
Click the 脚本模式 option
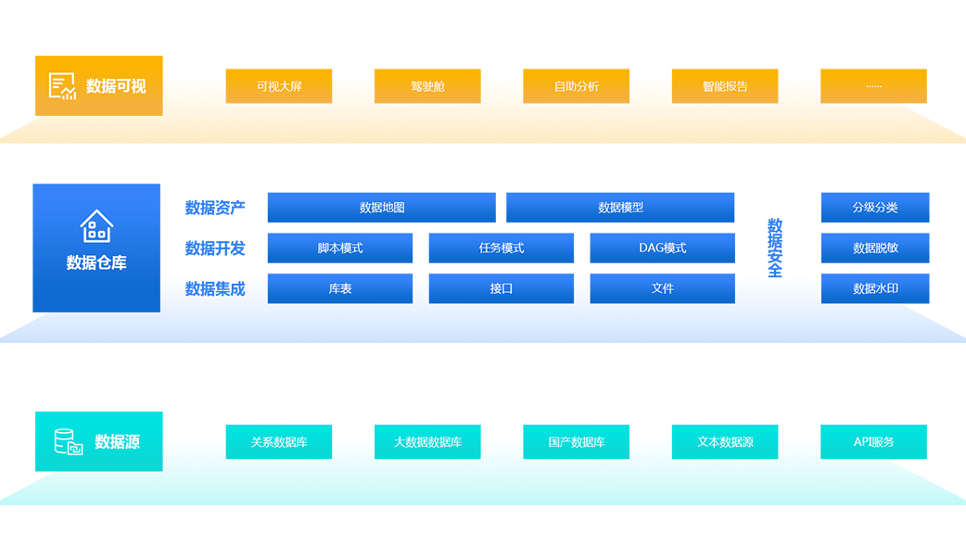pyautogui.click(x=340, y=248)
